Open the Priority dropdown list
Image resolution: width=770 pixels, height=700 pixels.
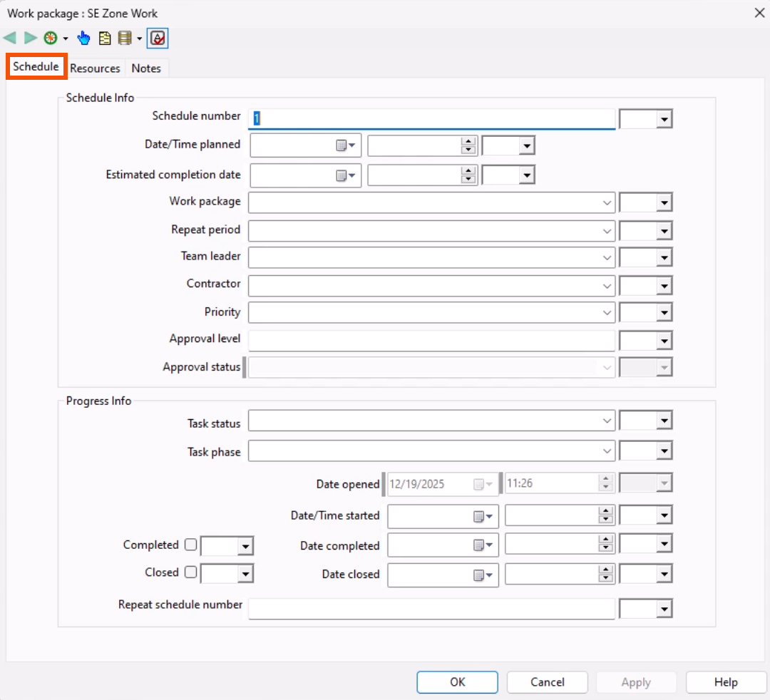click(607, 312)
